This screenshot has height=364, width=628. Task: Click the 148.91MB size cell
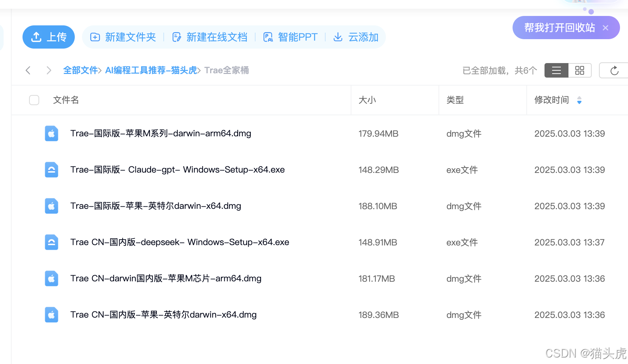click(x=378, y=243)
